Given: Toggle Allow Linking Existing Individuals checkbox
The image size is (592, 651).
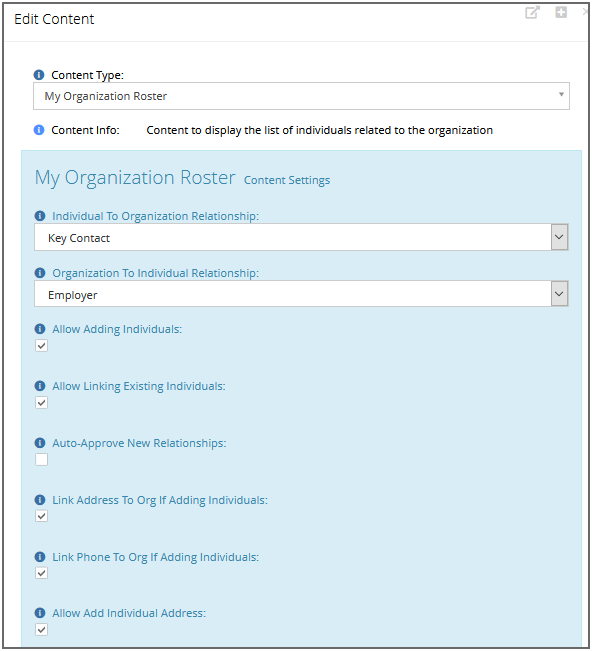Looking at the screenshot, I should (x=42, y=402).
